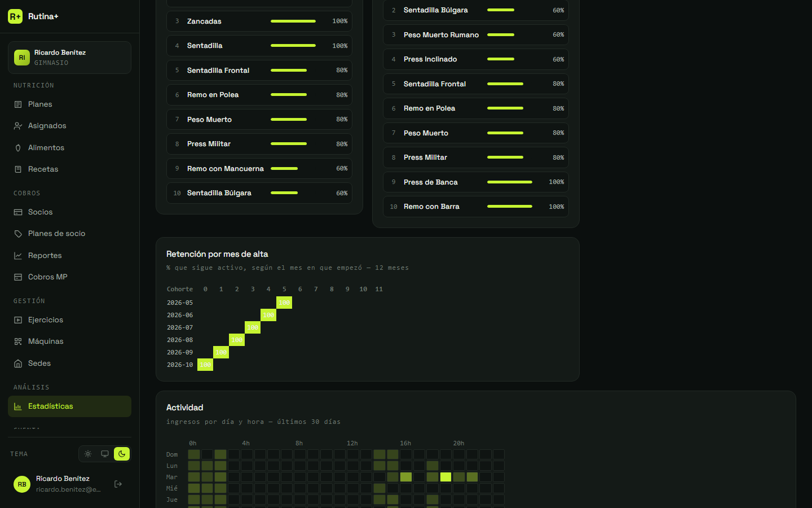Open the Planes nutrition icon

coord(18,104)
